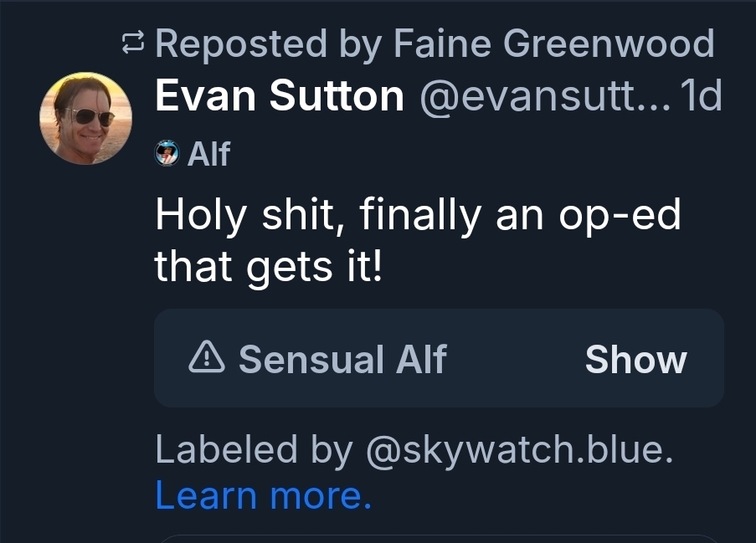Click the link card edge below label notice
This screenshot has height=543, width=756.
[x=439, y=538]
